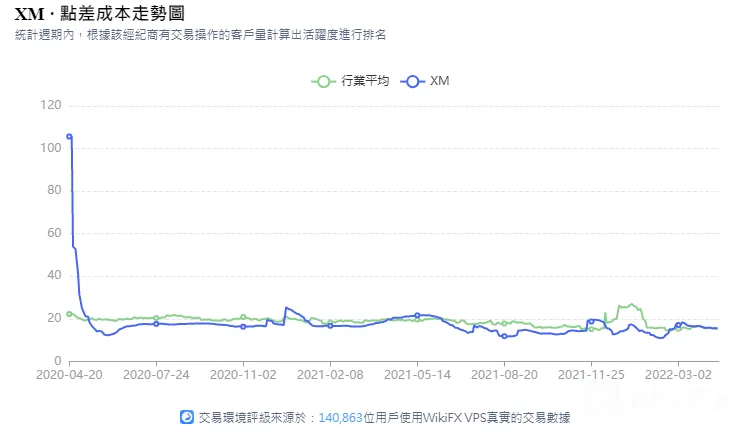Click the 120 y-axis label
Viewport: 742px width, 434px height.
(x=51, y=105)
